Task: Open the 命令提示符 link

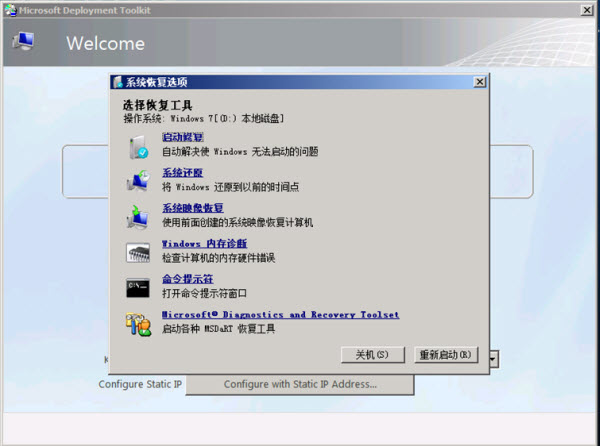Action: [188, 279]
